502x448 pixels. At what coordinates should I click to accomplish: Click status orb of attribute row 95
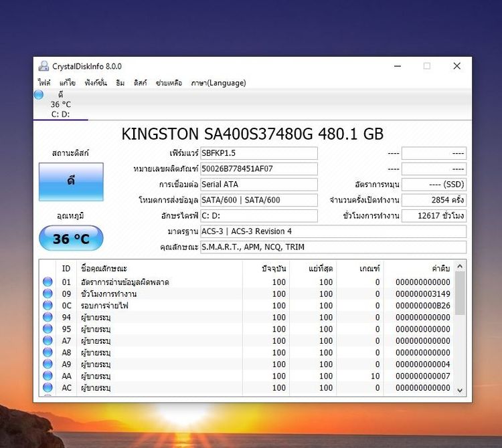48,329
